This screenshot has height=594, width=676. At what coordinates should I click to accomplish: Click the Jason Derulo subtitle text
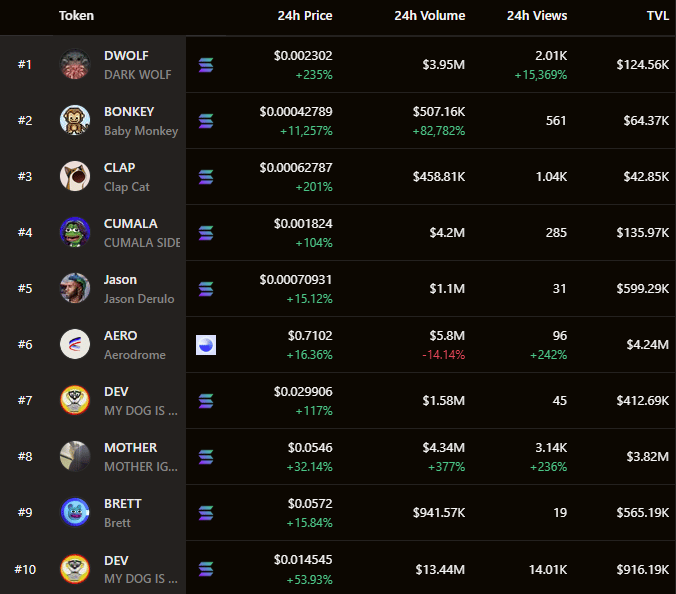[139, 299]
